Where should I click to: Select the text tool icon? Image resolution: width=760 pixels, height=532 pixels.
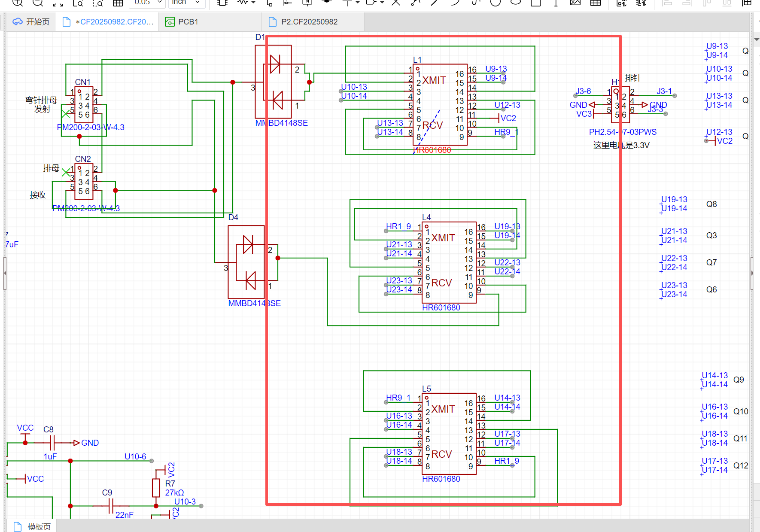pos(556,3)
